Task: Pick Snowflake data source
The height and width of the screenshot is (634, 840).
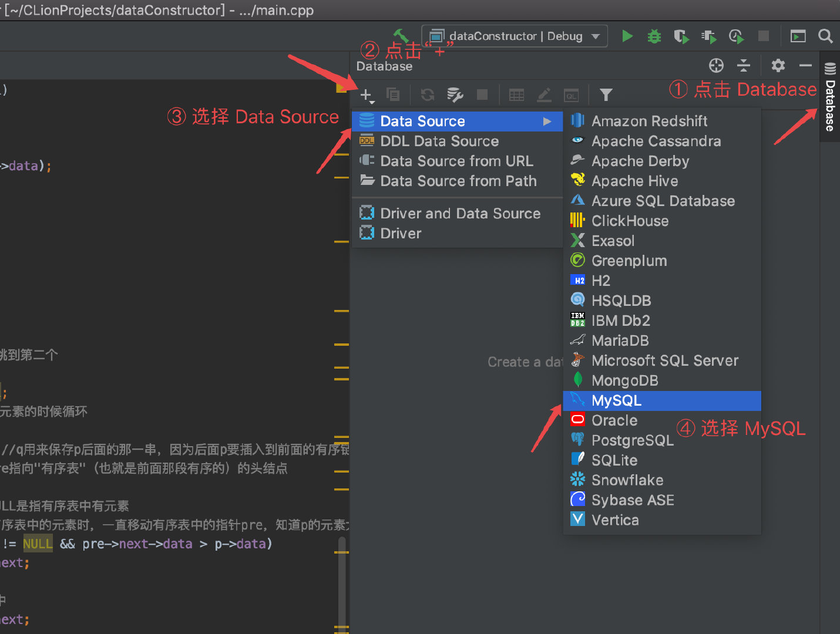Action: (x=662, y=481)
